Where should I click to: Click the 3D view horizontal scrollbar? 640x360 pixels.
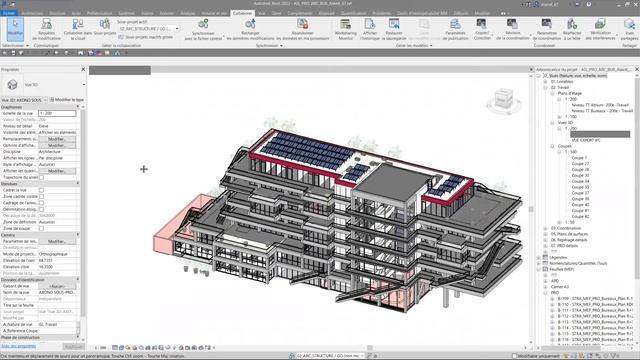(x=369, y=348)
